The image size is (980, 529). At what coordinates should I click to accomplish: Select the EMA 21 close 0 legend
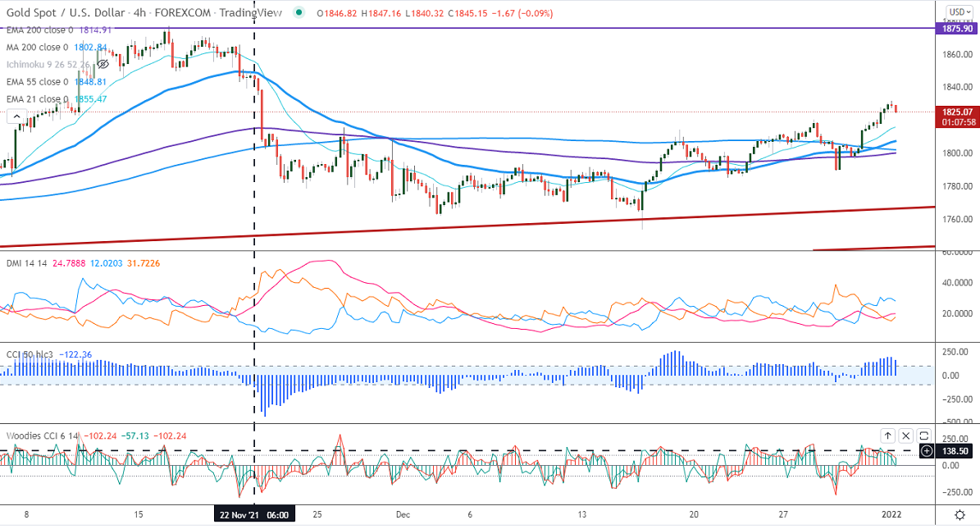pyautogui.click(x=38, y=98)
